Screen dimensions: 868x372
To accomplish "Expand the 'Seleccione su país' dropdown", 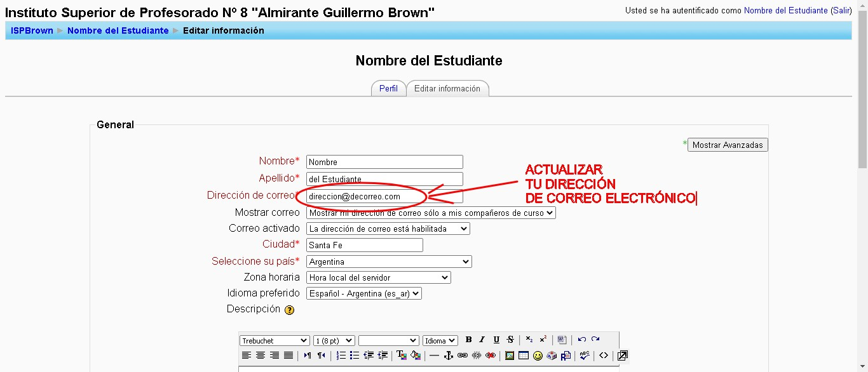I will (x=389, y=262).
